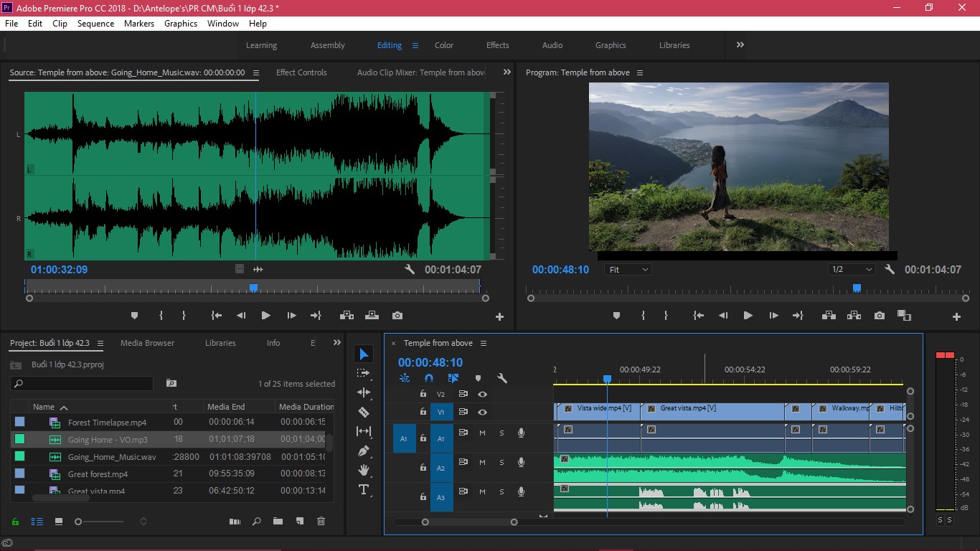980x551 pixels.
Task: Toggle V2 track output eye
Action: point(483,394)
